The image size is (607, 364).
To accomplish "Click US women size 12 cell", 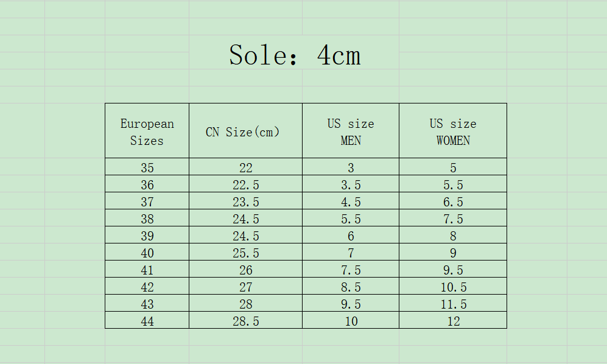I will click(x=453, y=321).
